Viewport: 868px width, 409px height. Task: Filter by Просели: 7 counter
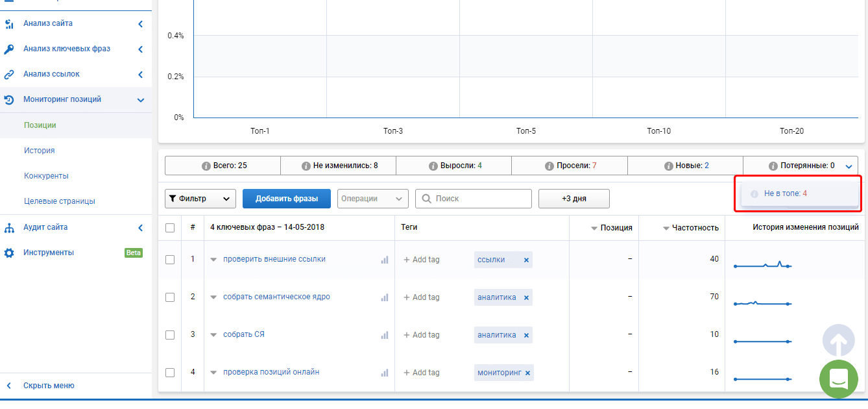pos(570,166)
